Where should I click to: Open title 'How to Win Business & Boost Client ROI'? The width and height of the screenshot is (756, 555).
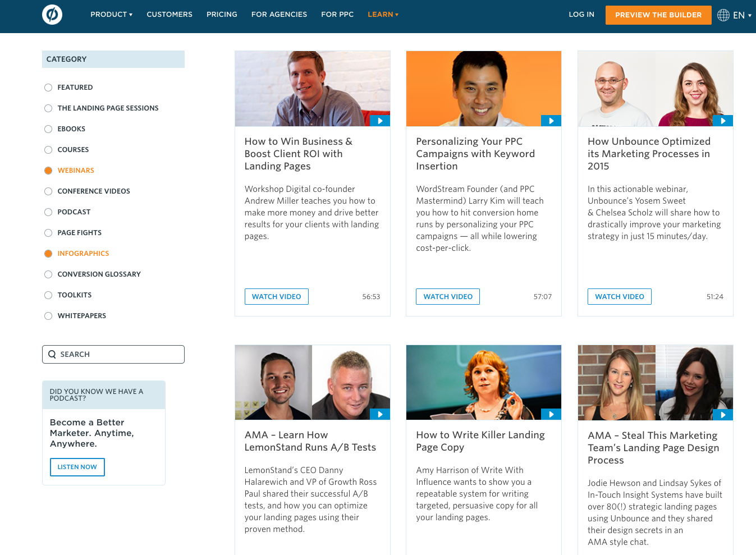299,154
